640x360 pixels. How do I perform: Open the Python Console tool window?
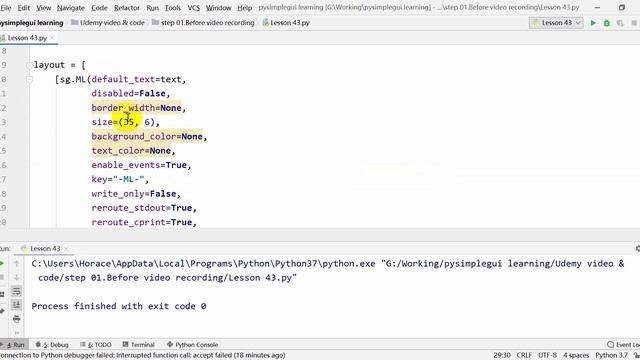(192, 345)
